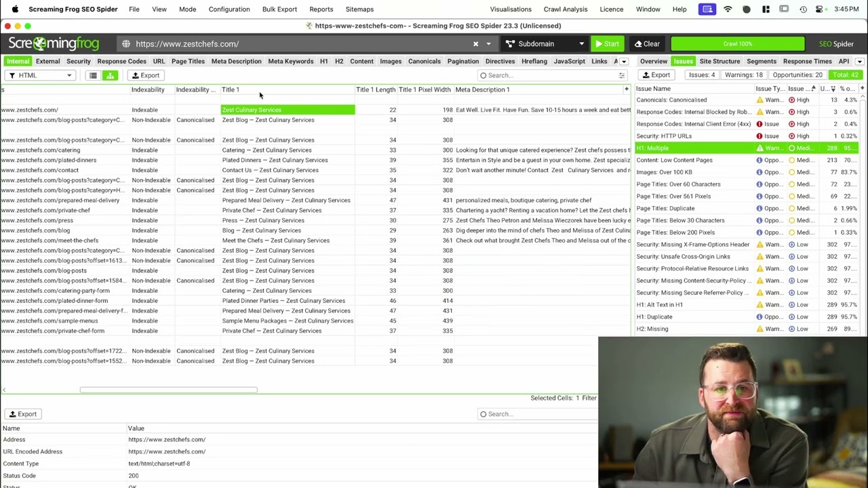Open the Configuration menu
The width and height of the screenshot is (868, 488).
tap(229, 9)
